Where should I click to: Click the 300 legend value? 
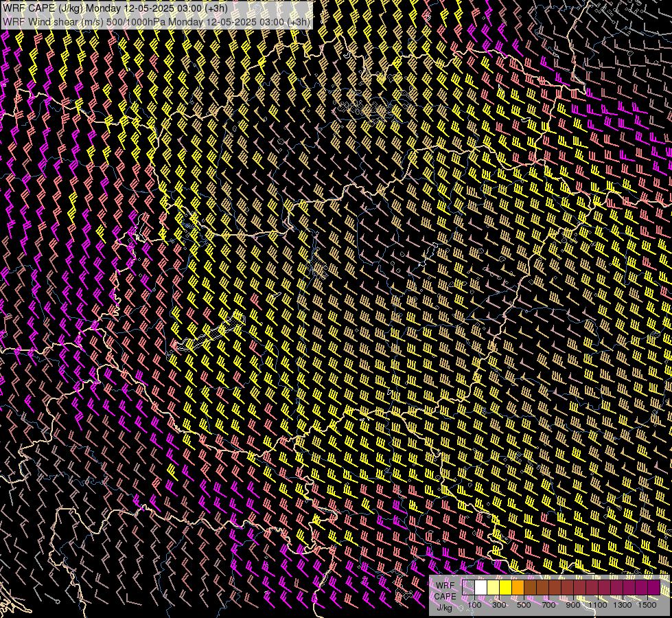pos(499,605)
